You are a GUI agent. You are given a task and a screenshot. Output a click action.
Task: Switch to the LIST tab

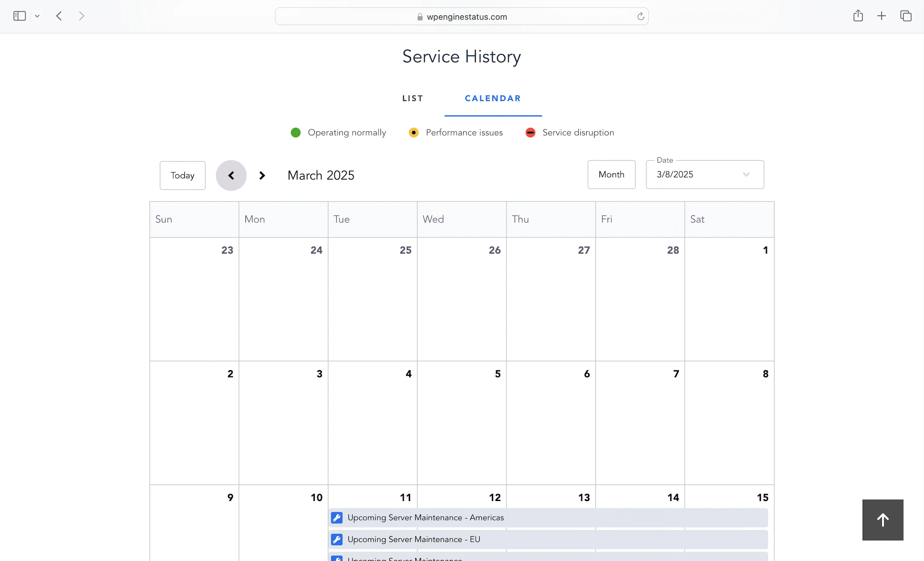413,98
